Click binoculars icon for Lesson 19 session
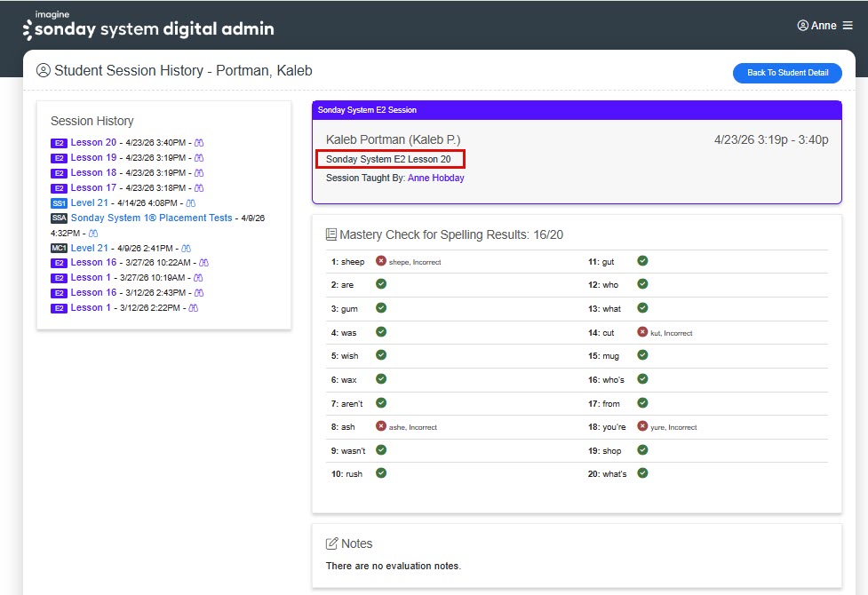This screenshot has height=595, width=868. (x=199, y=158)
